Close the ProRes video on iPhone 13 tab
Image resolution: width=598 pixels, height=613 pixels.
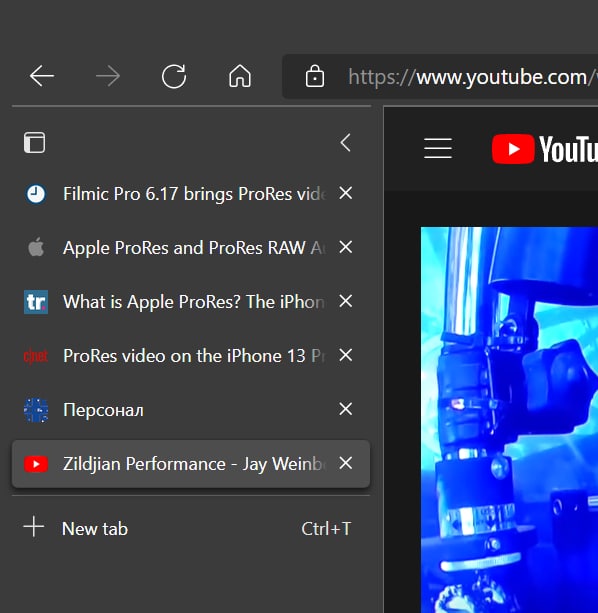(346, 355)
